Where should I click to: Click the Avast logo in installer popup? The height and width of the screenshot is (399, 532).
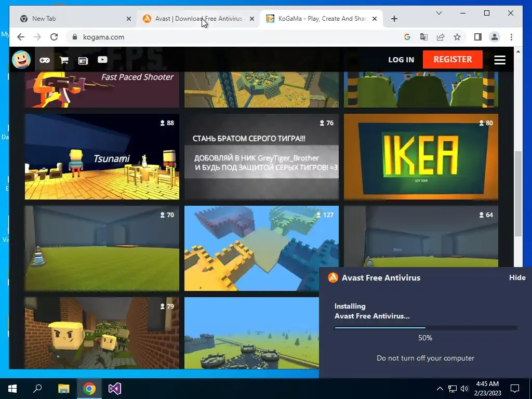[333, 277]
